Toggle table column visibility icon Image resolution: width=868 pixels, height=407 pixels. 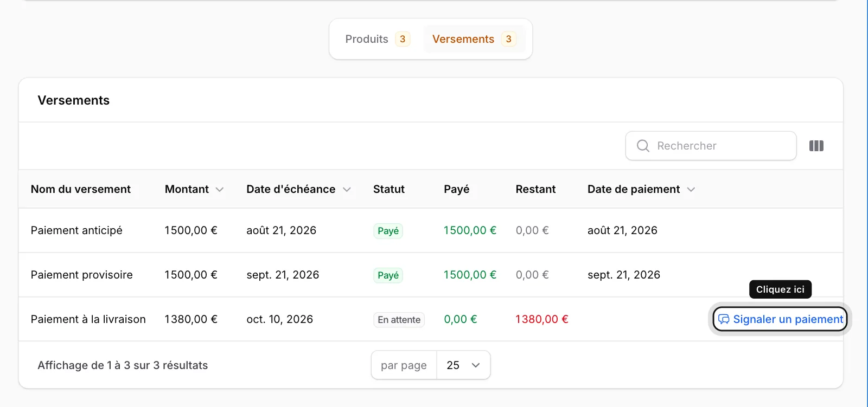coord(816,146)
